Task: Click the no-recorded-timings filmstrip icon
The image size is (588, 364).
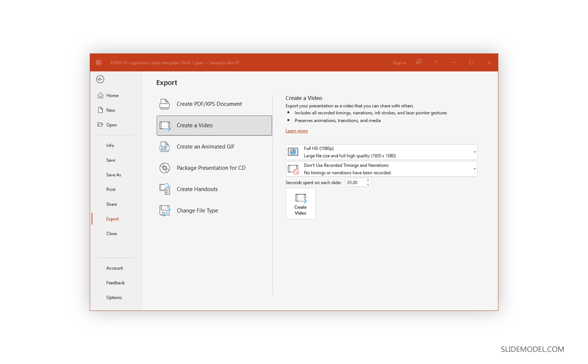Action: pyautogui.click(x=293, y=169)
